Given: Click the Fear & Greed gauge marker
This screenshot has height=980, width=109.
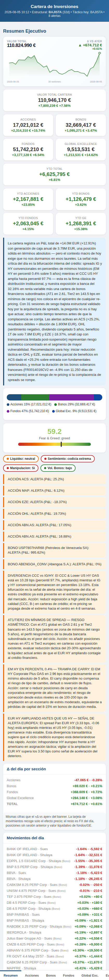Looking at the screenshot, I should point(61,444).
